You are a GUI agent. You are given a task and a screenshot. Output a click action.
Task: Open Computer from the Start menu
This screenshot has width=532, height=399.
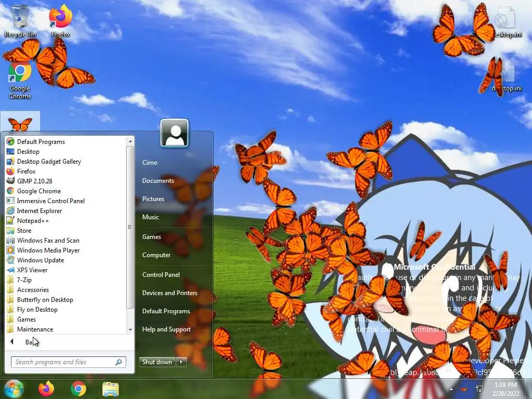pos(156,255)
